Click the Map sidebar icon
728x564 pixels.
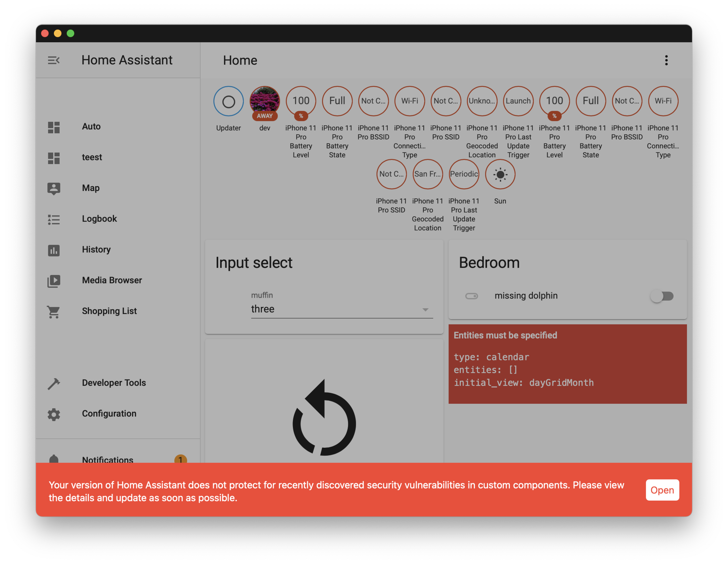tap(54, 188)
